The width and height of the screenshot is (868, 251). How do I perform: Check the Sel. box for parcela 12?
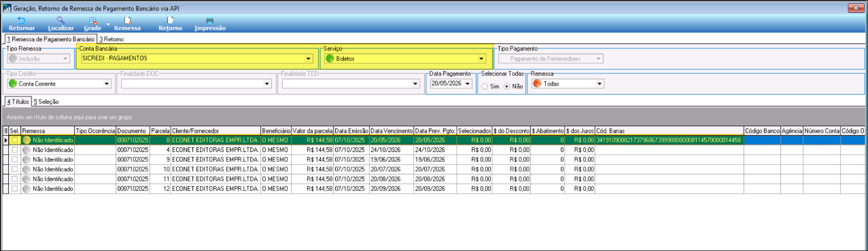click(15, 189)
